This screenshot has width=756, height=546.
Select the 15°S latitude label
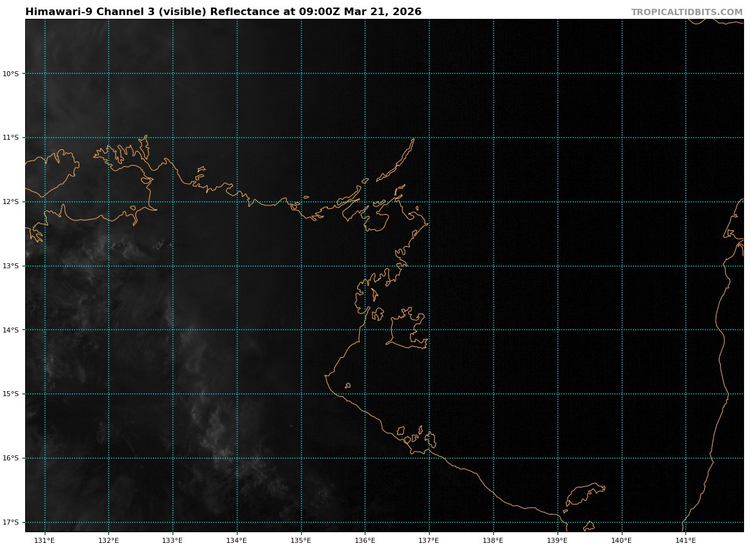pos(11,394)
